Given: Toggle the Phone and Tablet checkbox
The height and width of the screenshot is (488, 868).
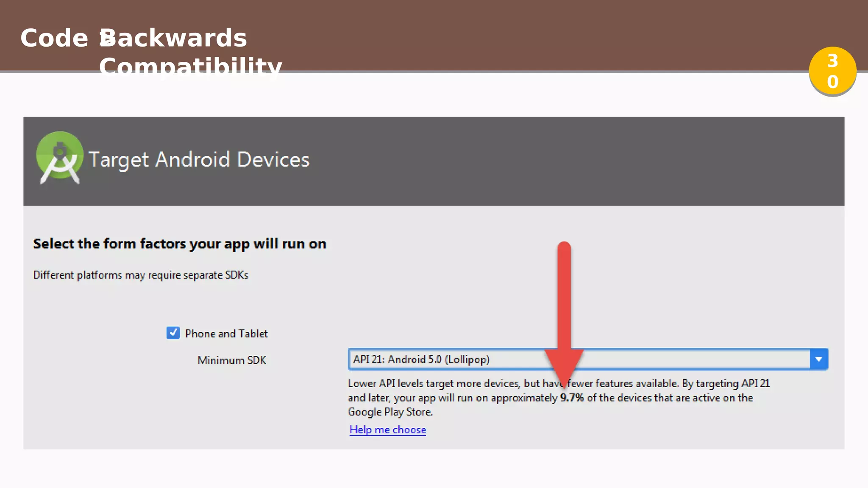Looking at the screenshot, I should click(x=173, y=333).
